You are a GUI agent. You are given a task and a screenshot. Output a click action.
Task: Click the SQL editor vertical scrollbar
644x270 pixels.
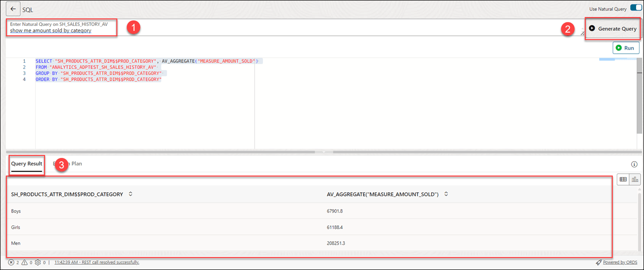(x=640, y=99)
